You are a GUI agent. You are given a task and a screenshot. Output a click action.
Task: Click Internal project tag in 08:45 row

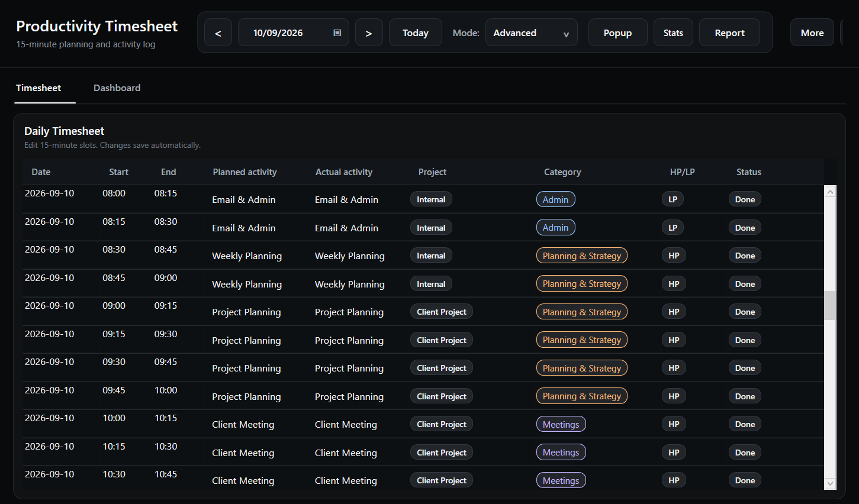(x=431, y=284)
